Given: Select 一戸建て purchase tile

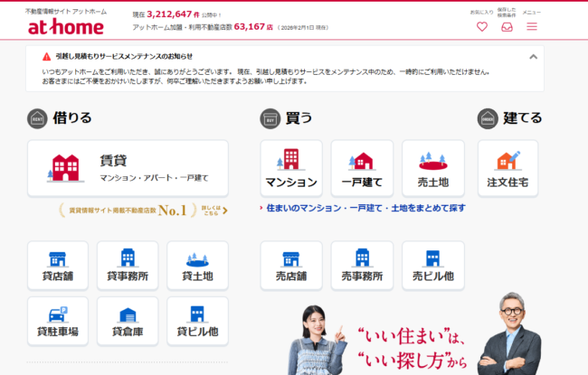Looking at the screenshot, I should point(362,168).
